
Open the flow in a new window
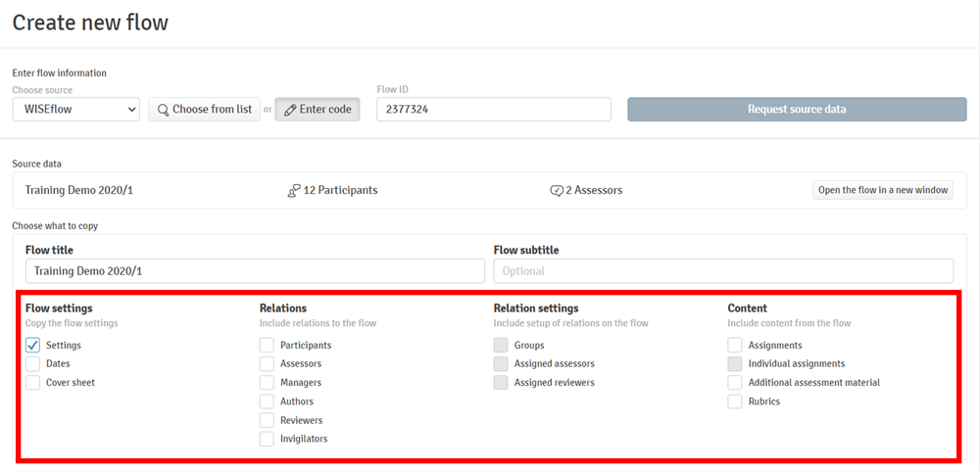[883, 190]
